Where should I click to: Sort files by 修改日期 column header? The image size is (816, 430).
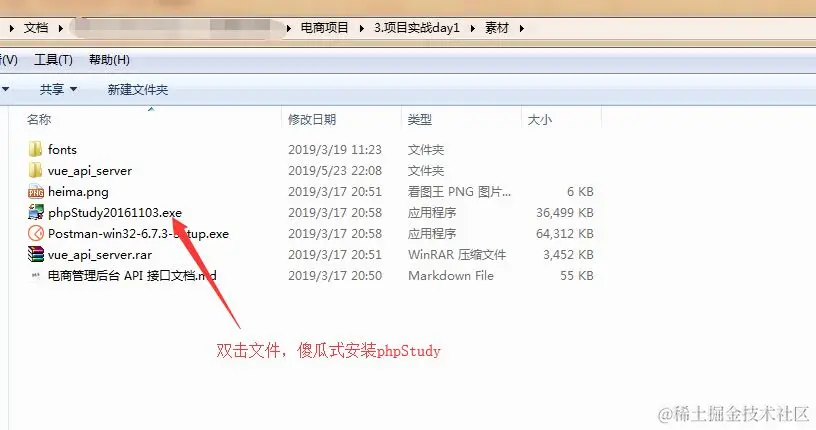(312, 120)
